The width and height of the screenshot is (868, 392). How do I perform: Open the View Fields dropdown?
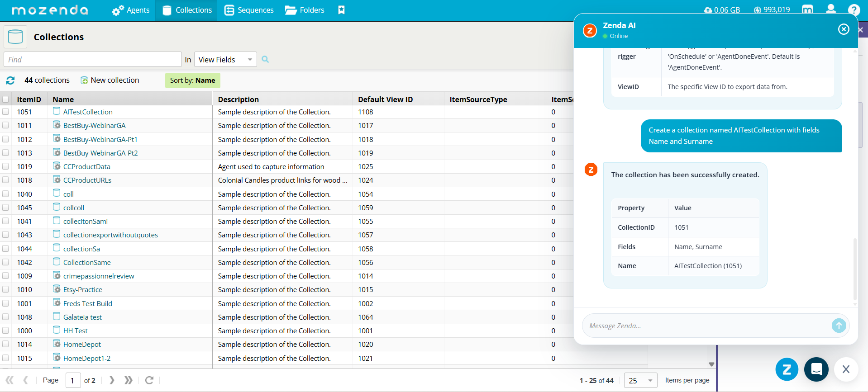[x=225, y=59]
